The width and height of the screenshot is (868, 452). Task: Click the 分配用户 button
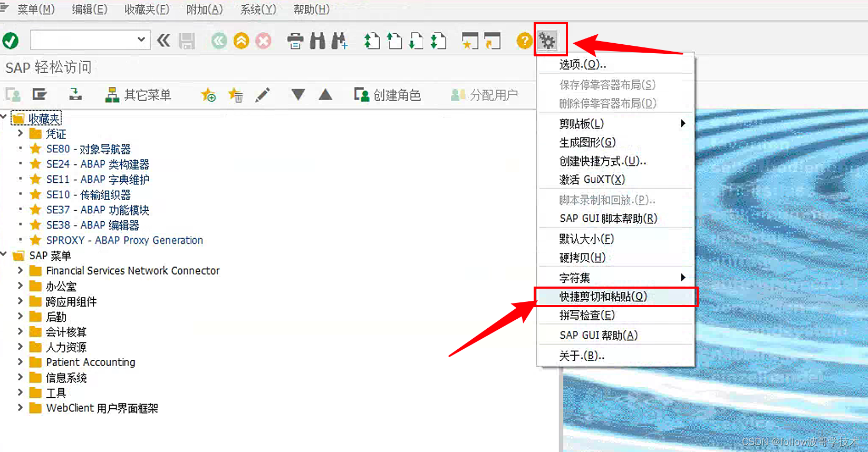click(484, 95)
